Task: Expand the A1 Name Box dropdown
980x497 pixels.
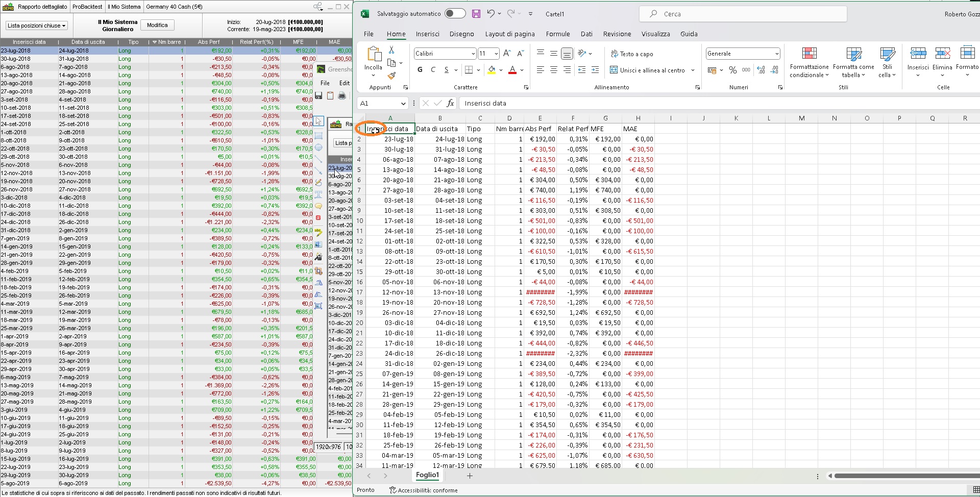Action: (x=403, y=104)
